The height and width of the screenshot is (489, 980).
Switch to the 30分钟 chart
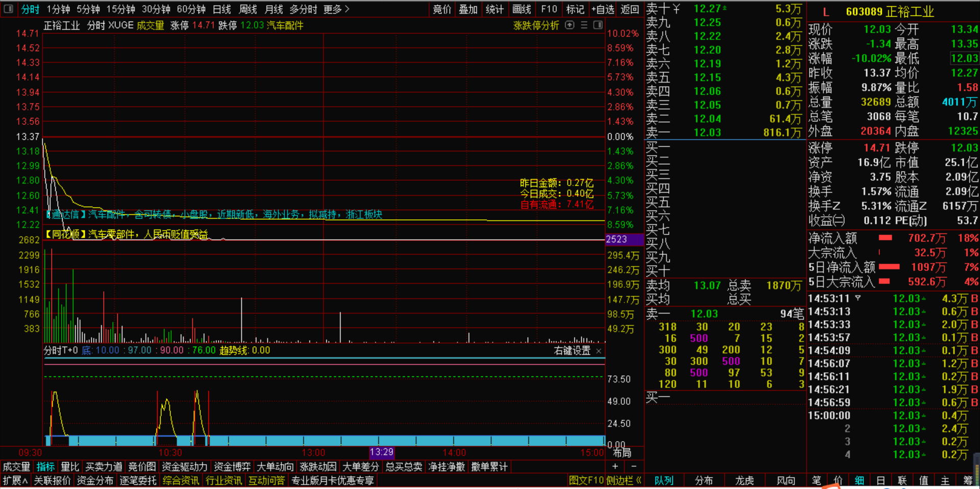click(156, 9)
